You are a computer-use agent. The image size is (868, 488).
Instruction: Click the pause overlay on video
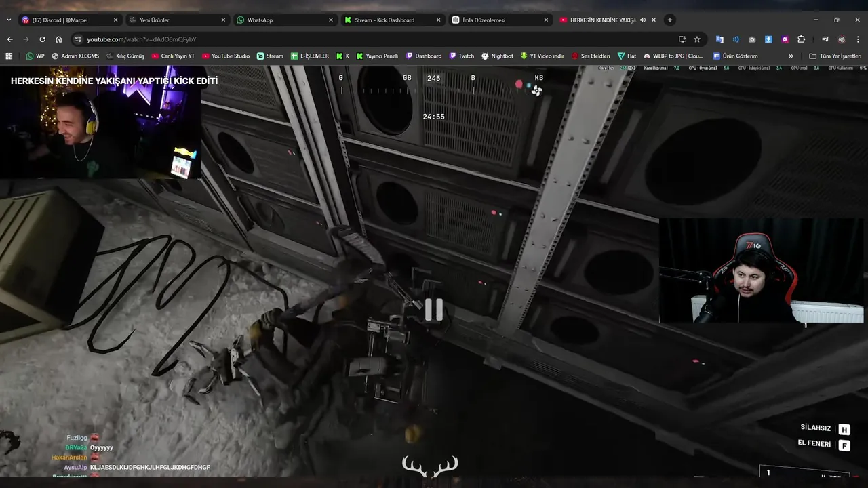pos(434,310)
